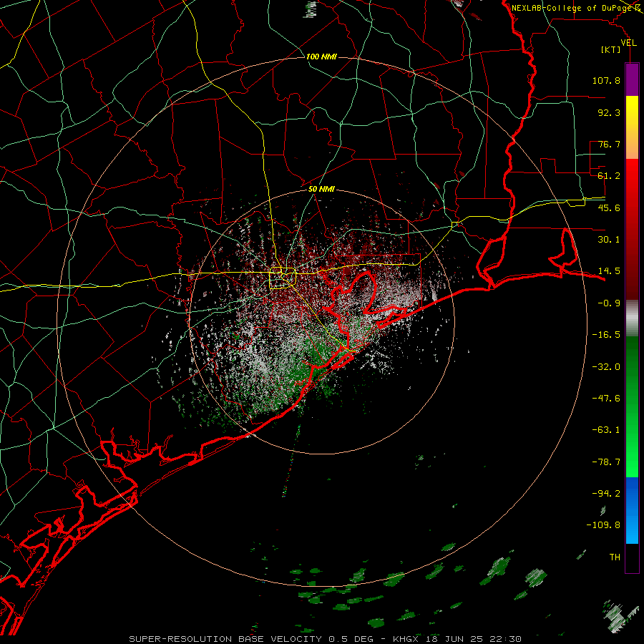Click the -78.7 velocity legend value
Viewport: 644px width, 644px height.
(606, 462)
